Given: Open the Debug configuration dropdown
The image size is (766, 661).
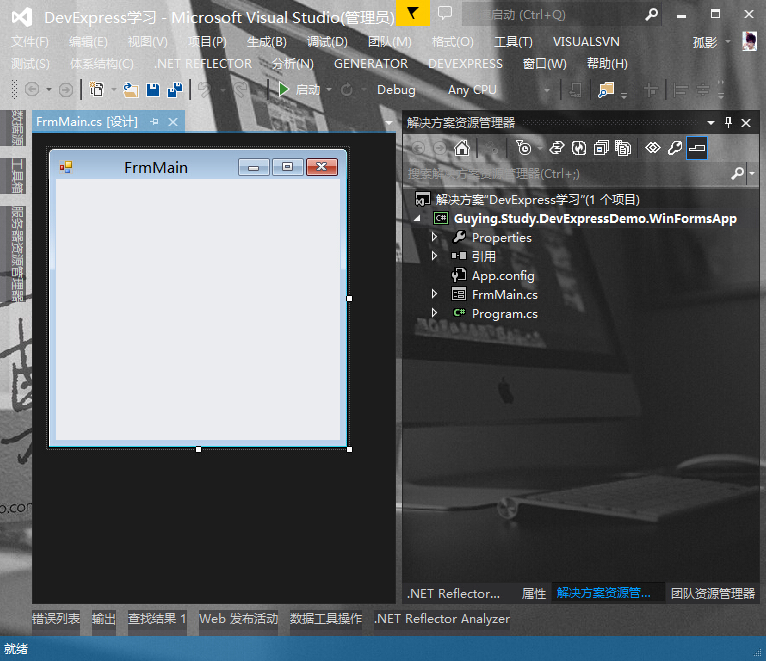Looking at the screenshot, I should tap(396, 90).
